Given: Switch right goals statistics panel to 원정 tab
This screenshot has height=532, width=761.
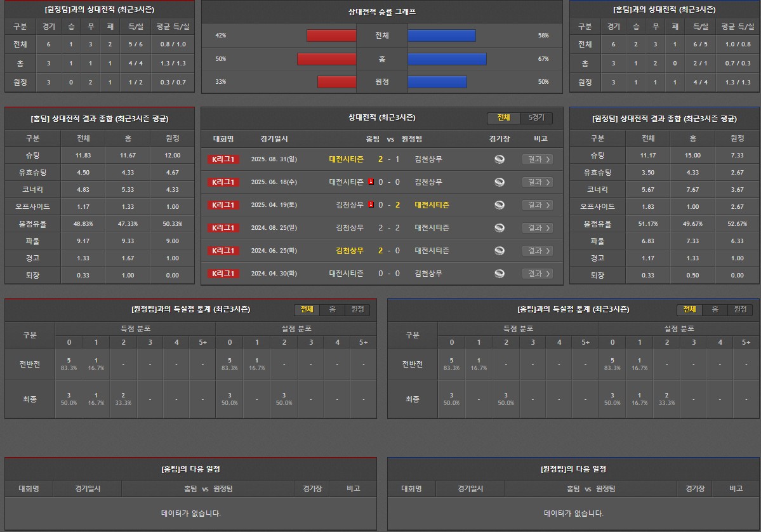Looking at the screenshot, I should [x=740, y=309].
